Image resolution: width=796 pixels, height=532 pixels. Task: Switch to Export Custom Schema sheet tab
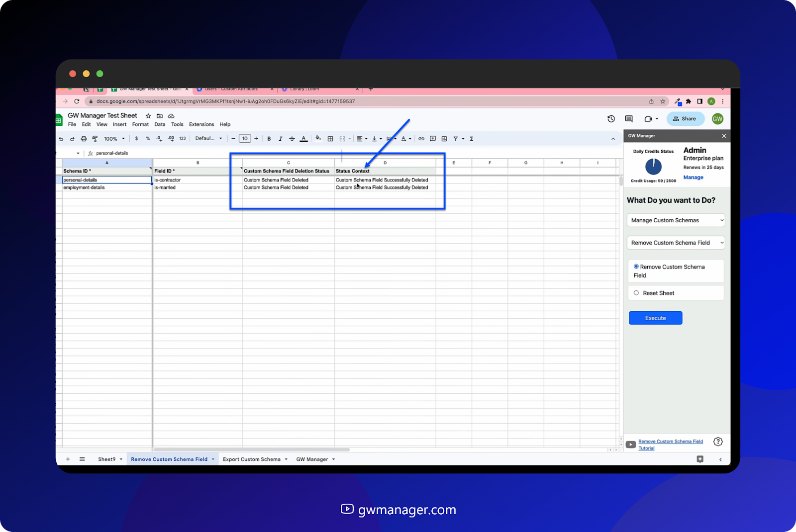(x=252, y=459)
